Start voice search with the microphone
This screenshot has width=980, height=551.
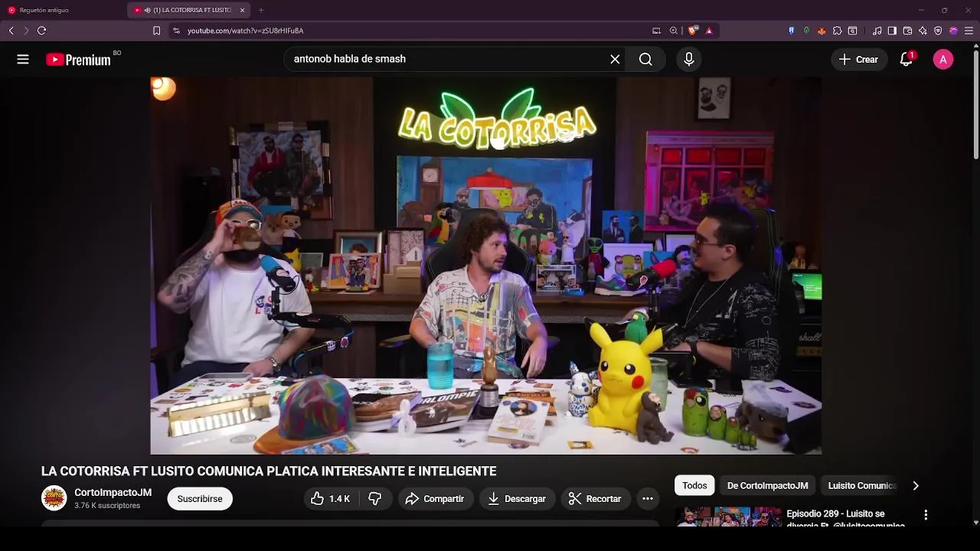pyautogui.click(x=689, y=59)
